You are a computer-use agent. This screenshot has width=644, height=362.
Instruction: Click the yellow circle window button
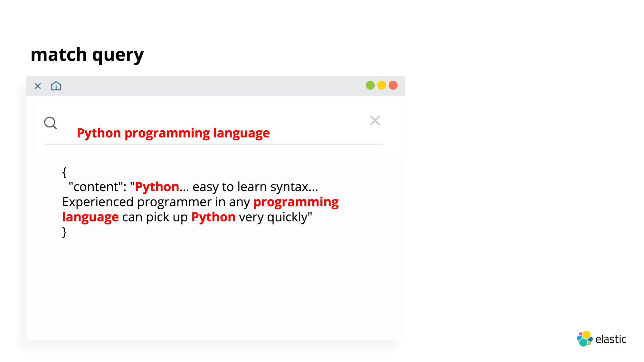(x=382, y=85)
